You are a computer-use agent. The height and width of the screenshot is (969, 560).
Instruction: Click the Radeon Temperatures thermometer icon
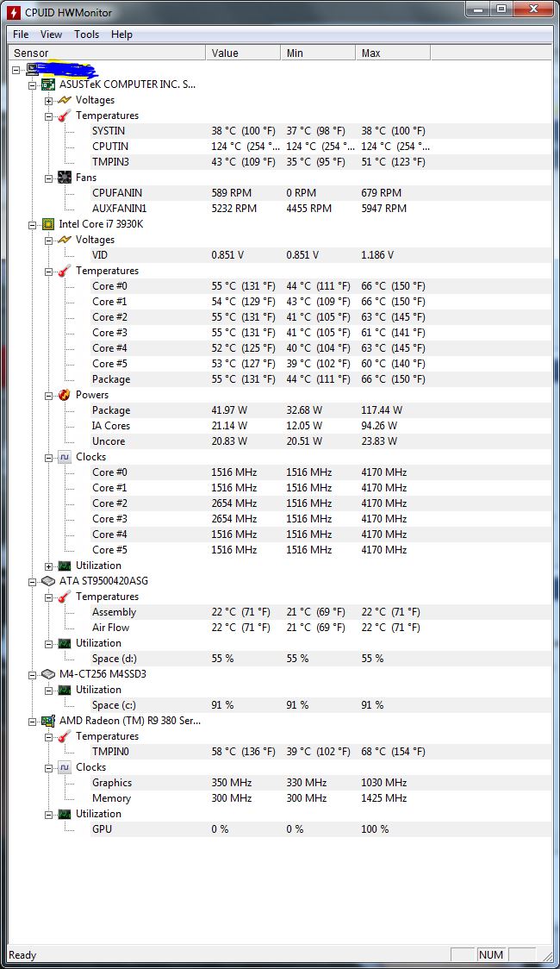(65, 736)
